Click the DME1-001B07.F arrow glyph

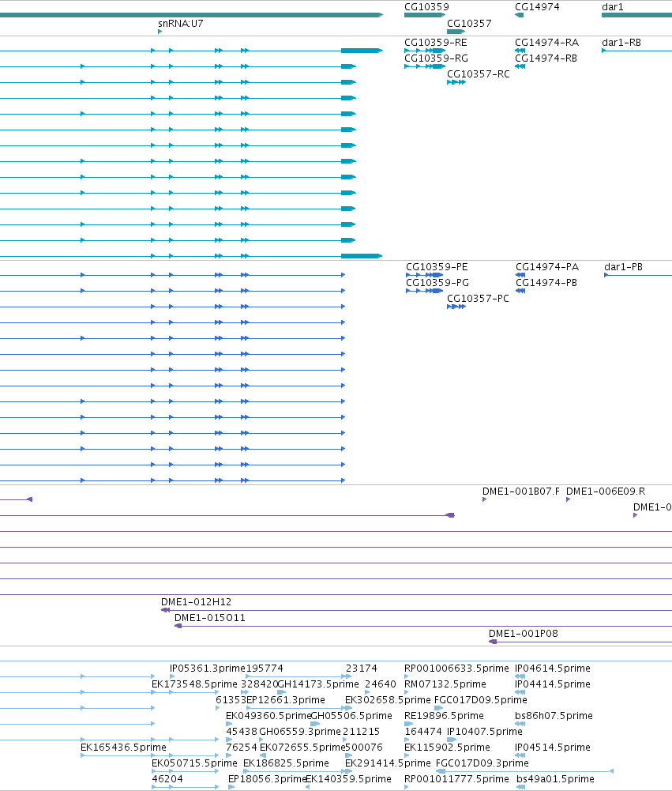(x=485, y=499)
